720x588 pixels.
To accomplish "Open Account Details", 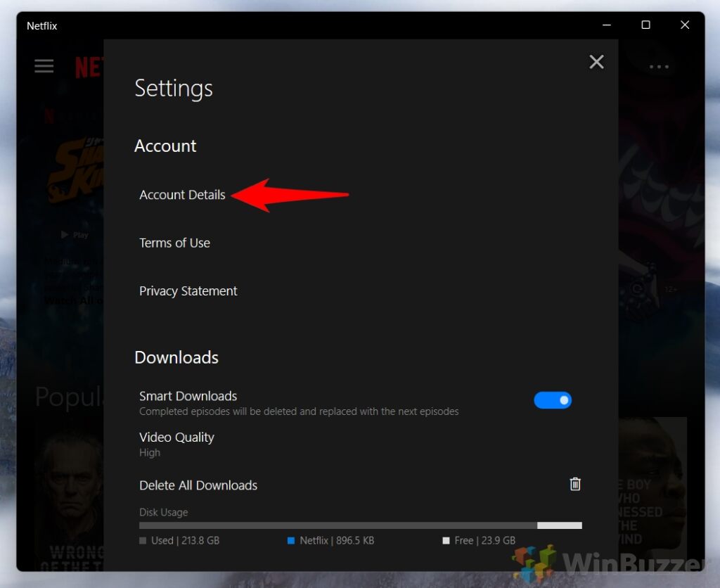I will coord(182,195).
